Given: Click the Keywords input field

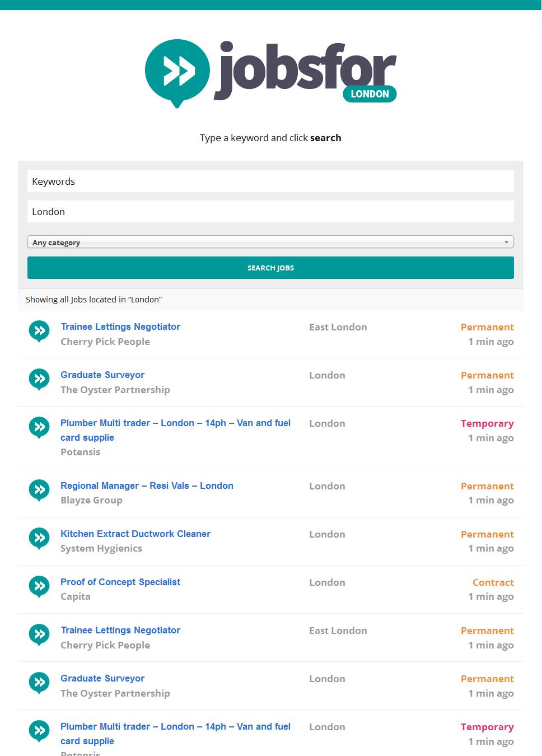Looking at the screenshot, I should [270, 181].
